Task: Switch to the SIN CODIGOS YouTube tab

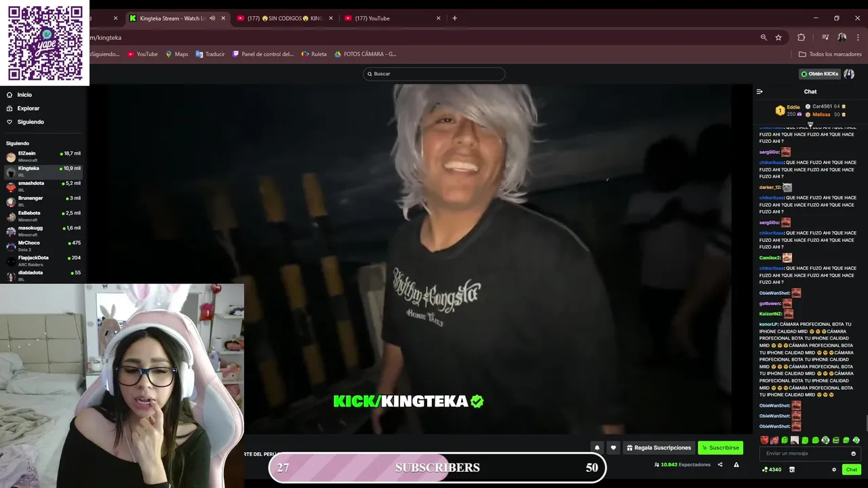Action: click(x=285, y=18)
